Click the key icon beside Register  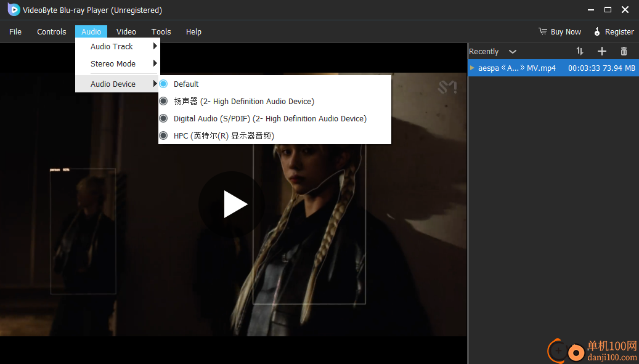pos(597,31)
